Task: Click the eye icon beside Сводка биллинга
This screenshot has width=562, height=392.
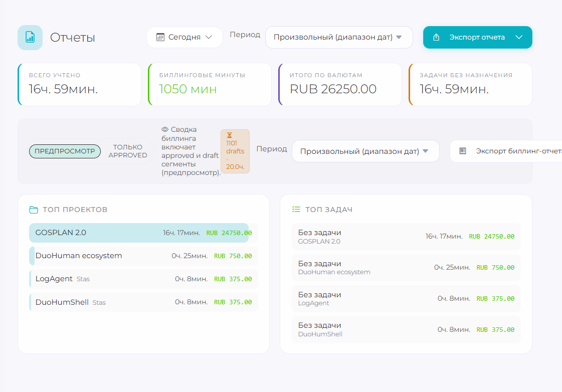Action: point(165,129)
